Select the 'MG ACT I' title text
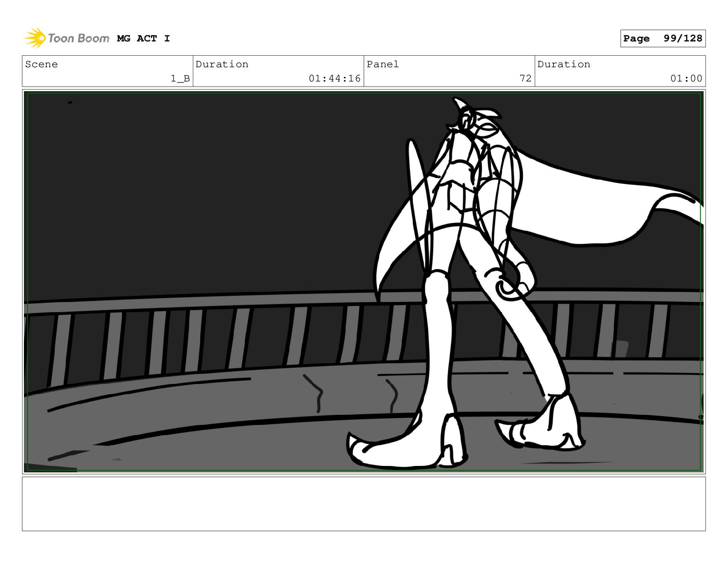This screenshot has height=564, width=728. coord(144,39)
